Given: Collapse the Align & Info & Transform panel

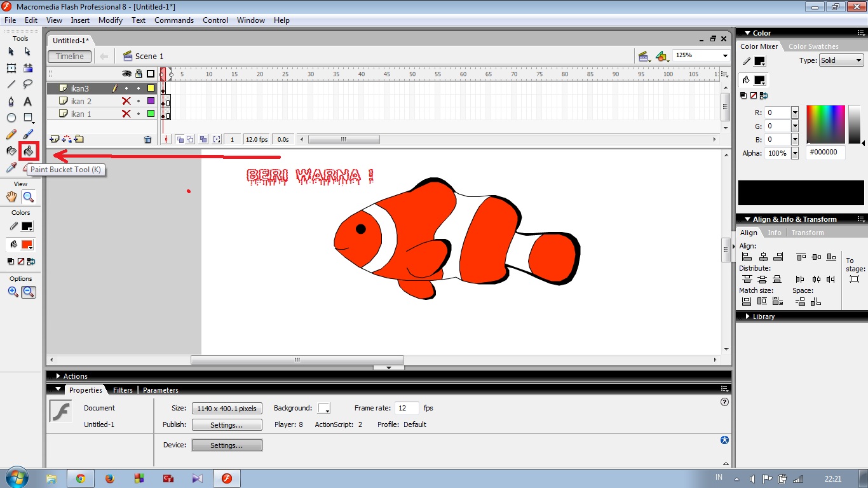Looking at the screenshot, I should point(747,219).
